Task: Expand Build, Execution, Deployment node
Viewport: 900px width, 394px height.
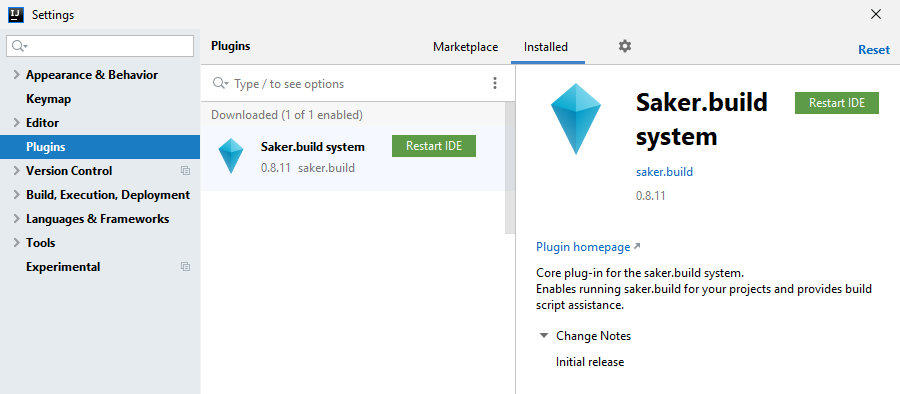Action: pyautogui.click(x=16, y=195)
